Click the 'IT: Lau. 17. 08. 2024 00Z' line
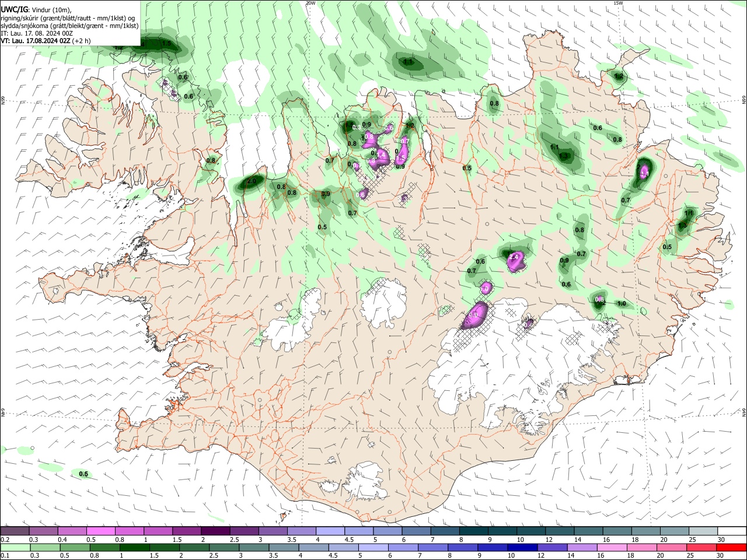Screen dimensions: 747x560 [37, 33]
